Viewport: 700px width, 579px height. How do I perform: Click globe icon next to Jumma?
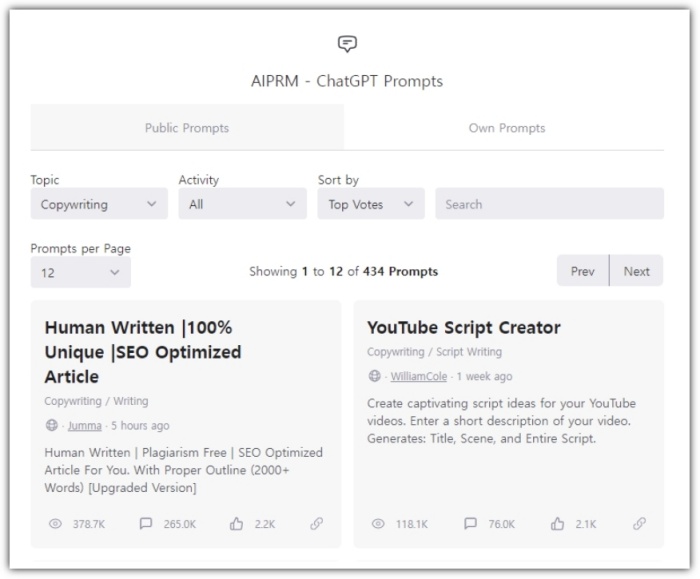coord(52,425)
